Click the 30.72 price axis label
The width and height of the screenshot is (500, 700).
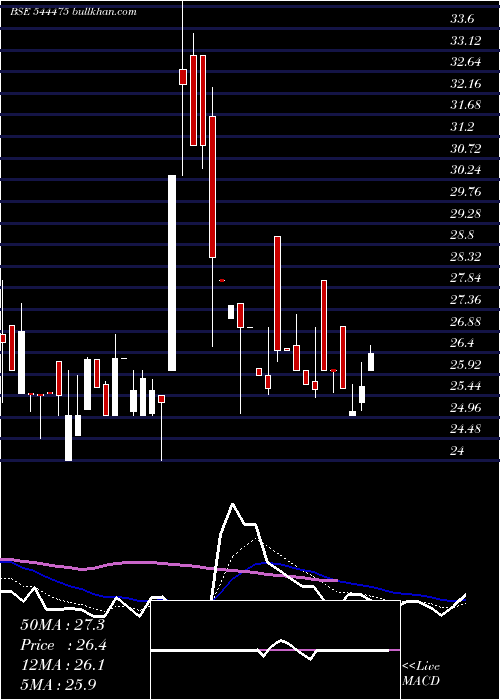coord(466,149)
